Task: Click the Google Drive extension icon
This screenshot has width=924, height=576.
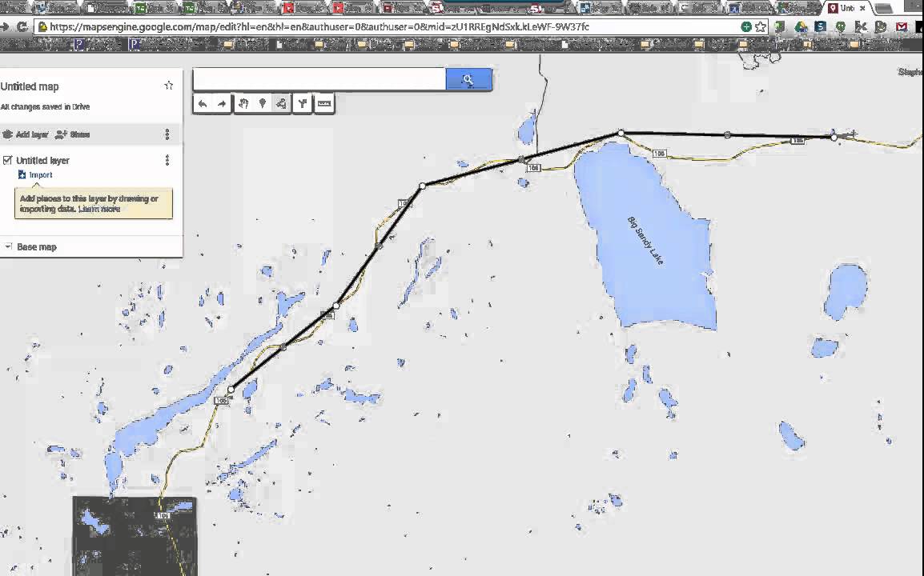Action: [x=800, y=26]
